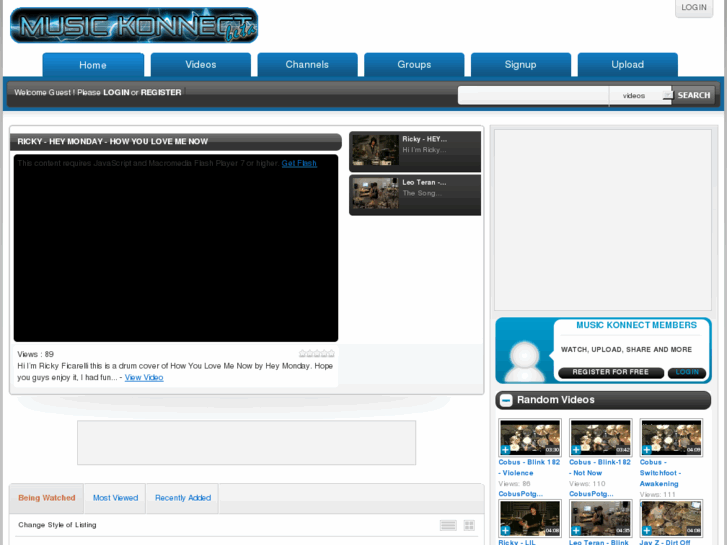727x545 pixels.
Task: Add Jay Z - Dirt Off video via plus icon
Action: point(647,530)
